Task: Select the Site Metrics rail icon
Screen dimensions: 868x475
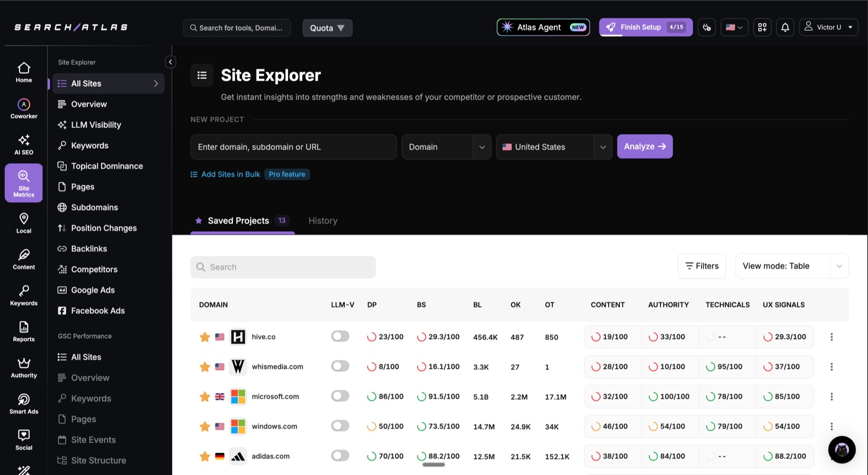Action: [24, 183]
